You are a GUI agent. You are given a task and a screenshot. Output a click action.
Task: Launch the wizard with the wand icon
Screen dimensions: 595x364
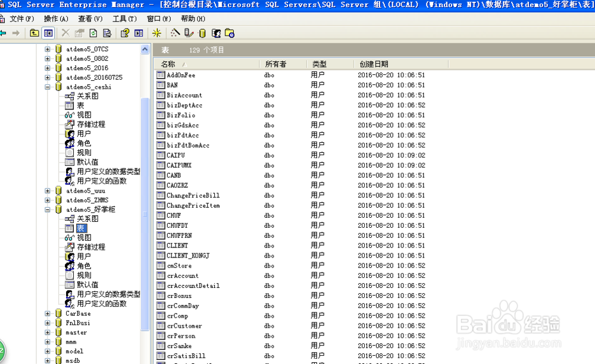pyautogui.click(x=175, y=33)
